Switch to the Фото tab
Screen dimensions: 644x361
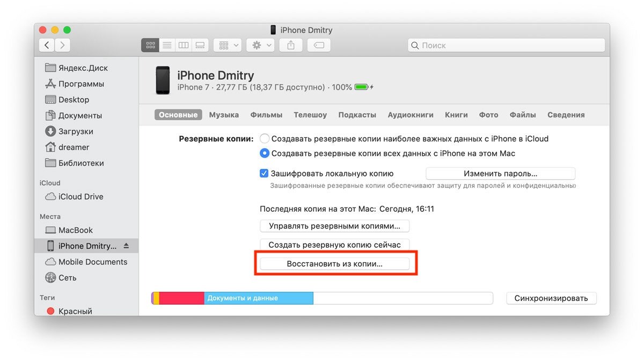pyautogui.click(x=488, y=115)
